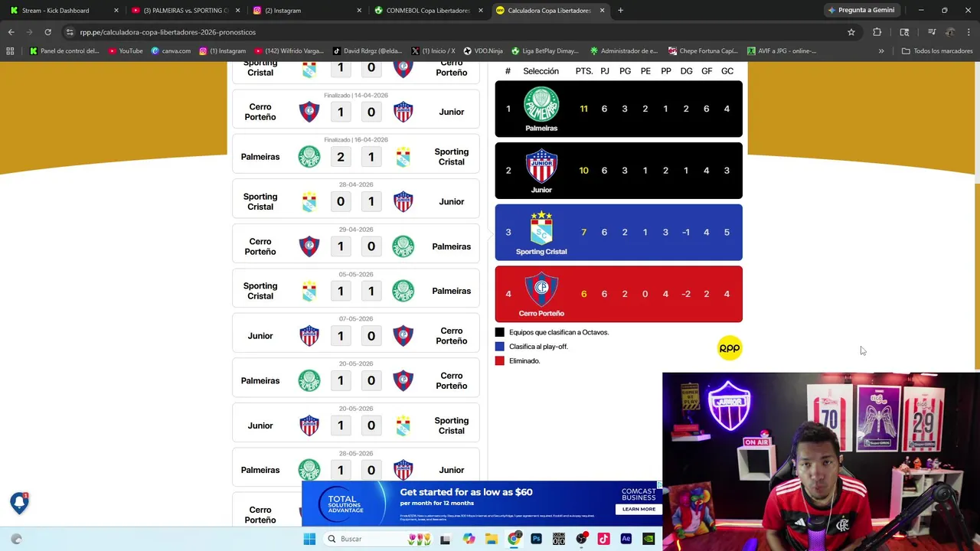Open the Windows Start menu
Viewport: 980px width, 551px height.
(x=309, y=539)
